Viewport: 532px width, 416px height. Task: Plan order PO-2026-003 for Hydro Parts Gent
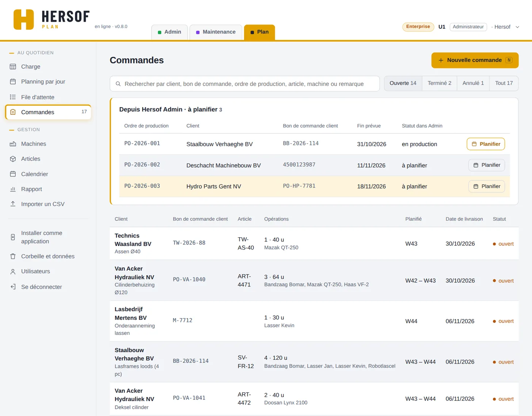click(x=486, y=186)
